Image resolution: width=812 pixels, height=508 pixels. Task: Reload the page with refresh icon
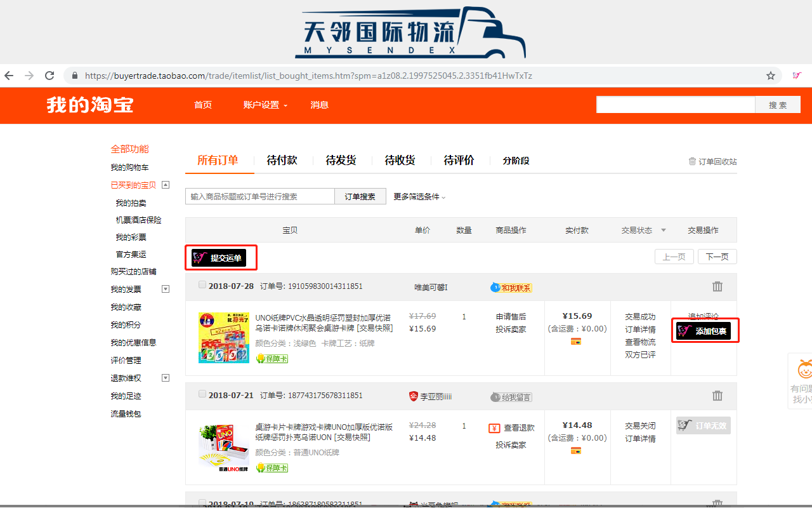click(x=49, y=76)
